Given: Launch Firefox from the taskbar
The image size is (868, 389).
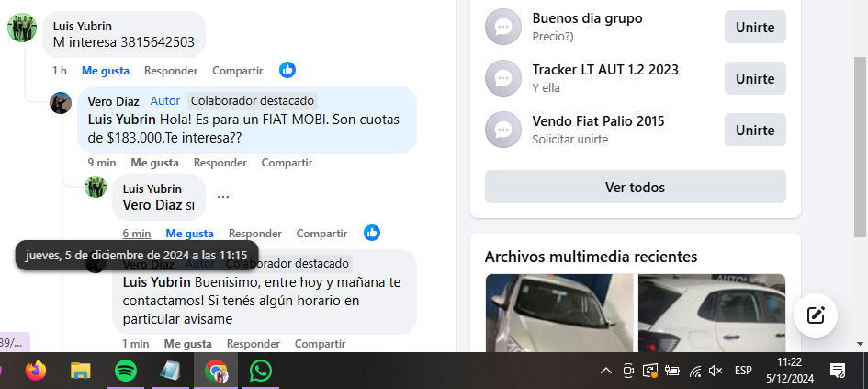Looking at the screenshot, I should point(36,372).
